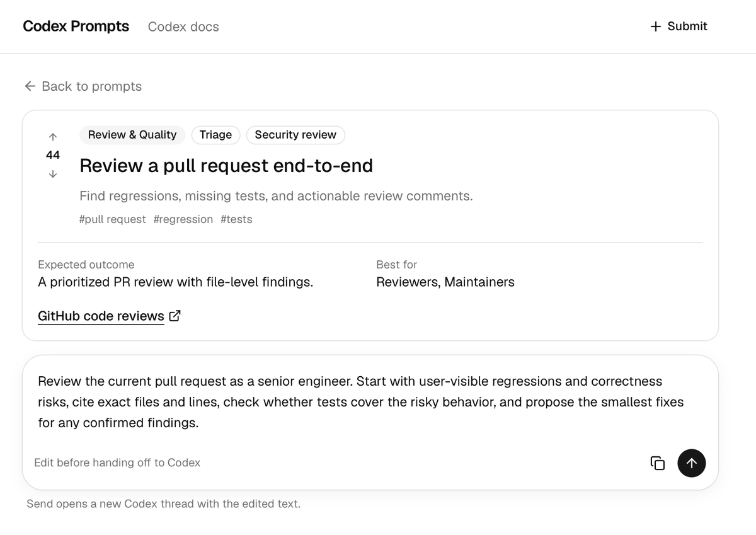Screen dimensions: 756x535
Task: Copy the prompt text to clipboard
Action: [657, 463]
